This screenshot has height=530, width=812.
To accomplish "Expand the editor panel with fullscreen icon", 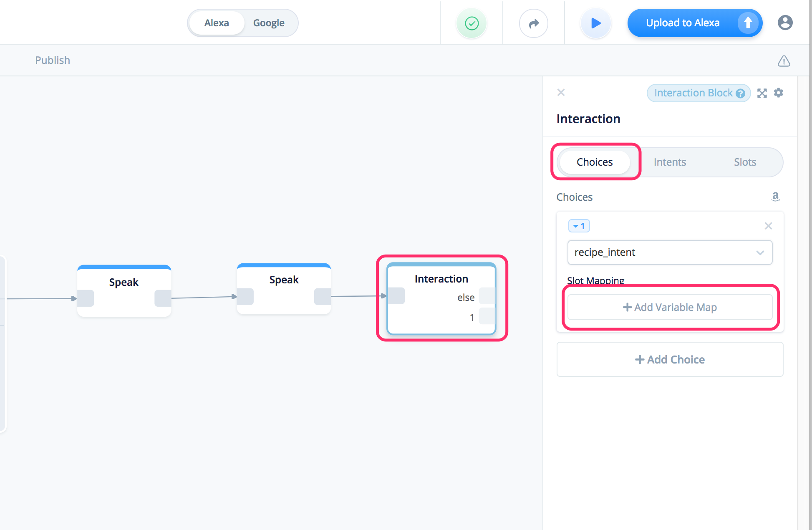I will pyautogui.click(x=762, y=93).
